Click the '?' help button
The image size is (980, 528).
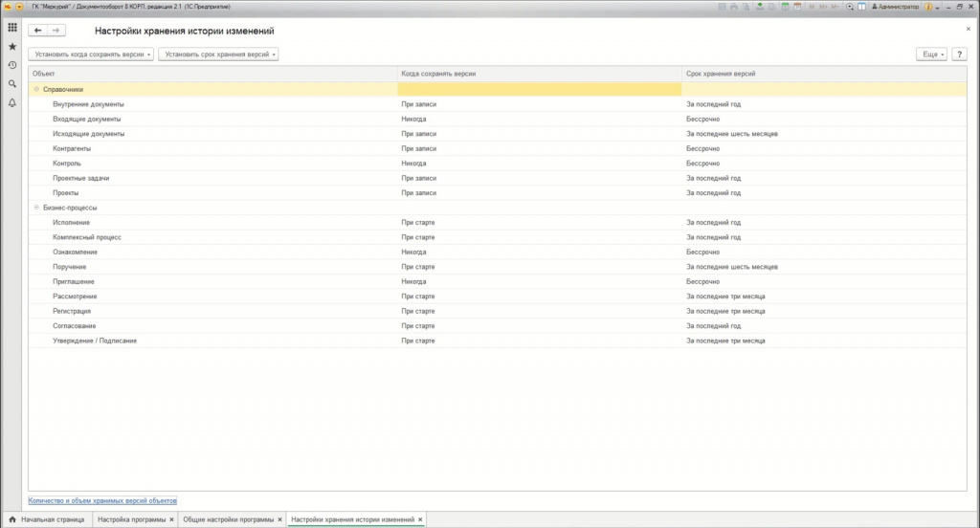click(959, 55)
